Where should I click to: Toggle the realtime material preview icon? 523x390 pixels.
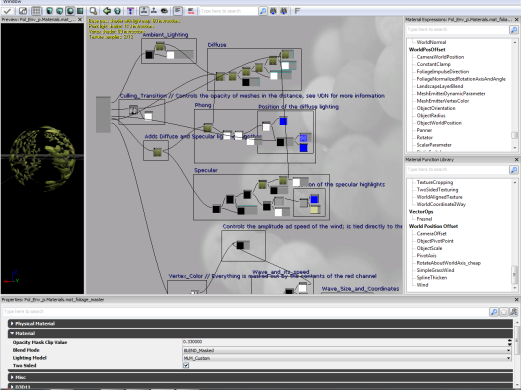pyautogui.click(x=144, y=11)
